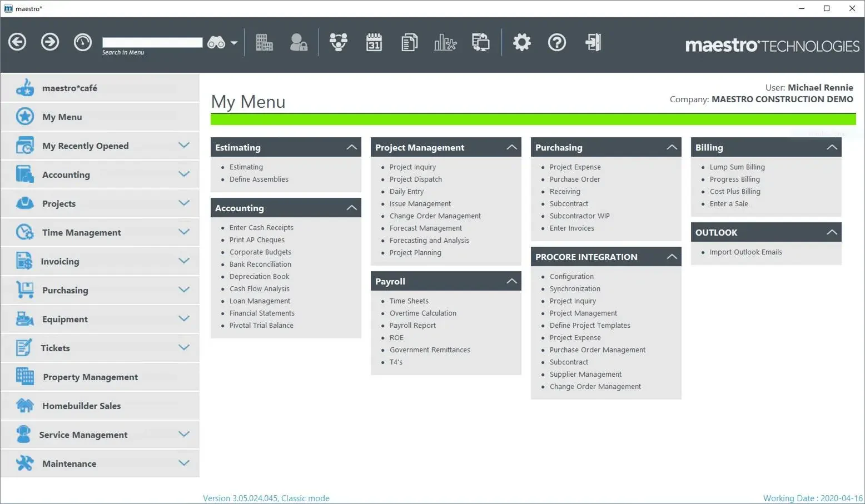Image resolution: width=865 pixels, height=504 pixels.
Task: Open the calendar icon in toolbar
Action: pos(374,42)
